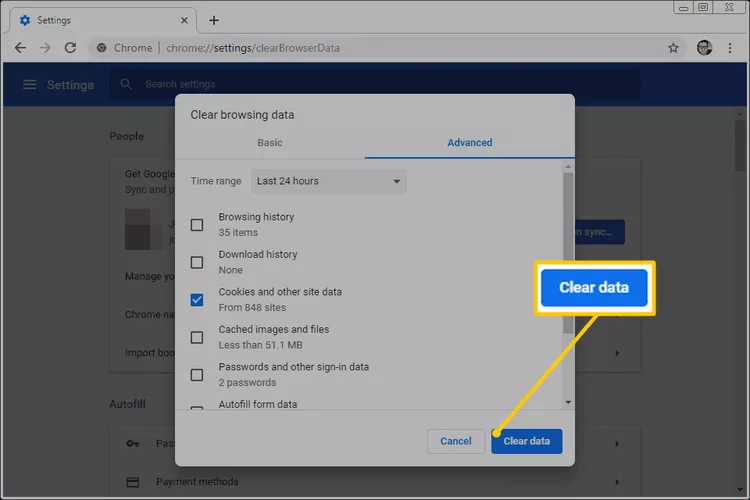Toggle Passwords and other sign-in data checkbox
Viewport: 750px width, 500px height.
coord(197,374)
